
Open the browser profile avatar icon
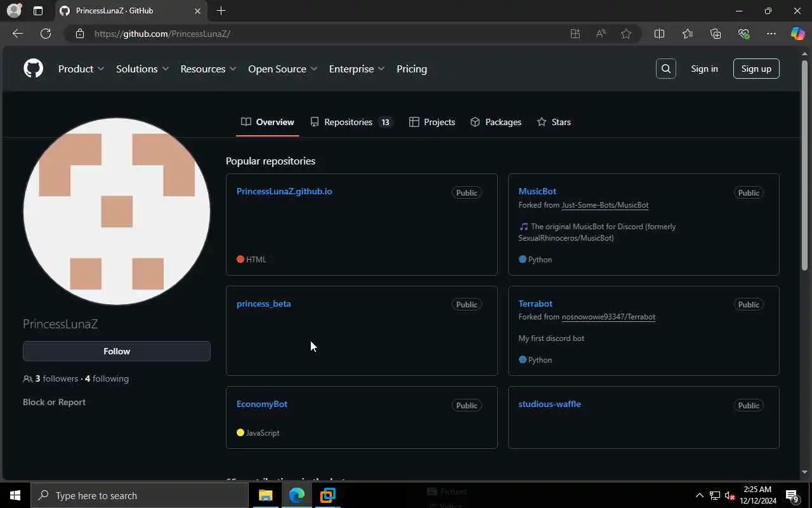click(14, 11)
